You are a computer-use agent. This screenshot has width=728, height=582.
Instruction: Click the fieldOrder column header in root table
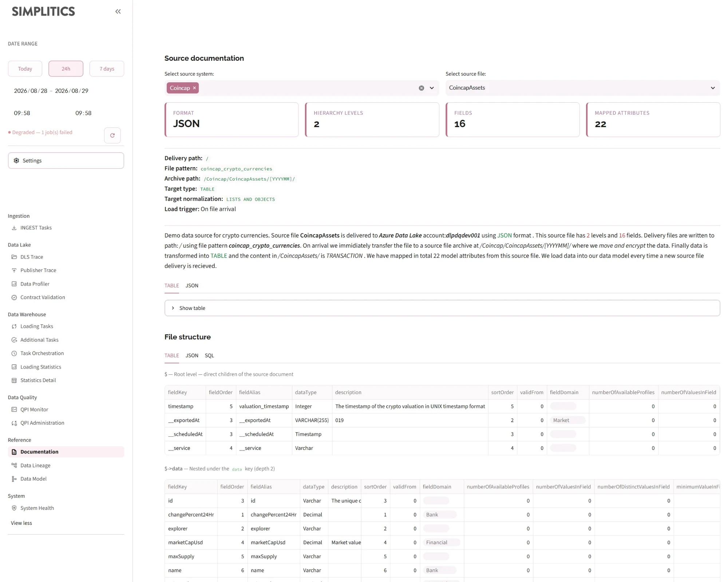221,393
